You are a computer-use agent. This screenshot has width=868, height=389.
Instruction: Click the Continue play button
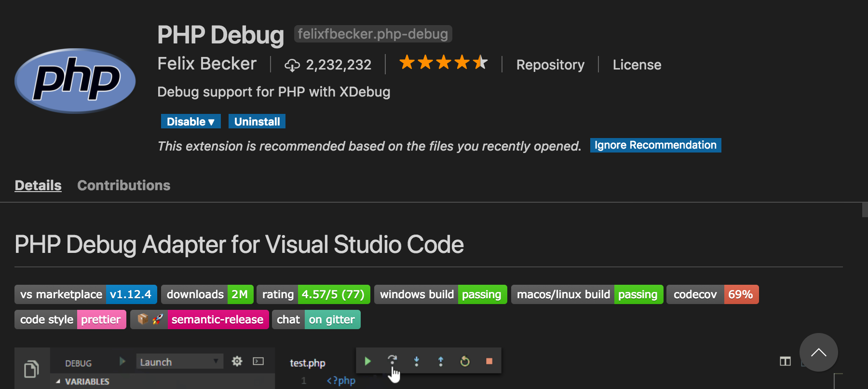pyautogui.click(x=368, y=361)
